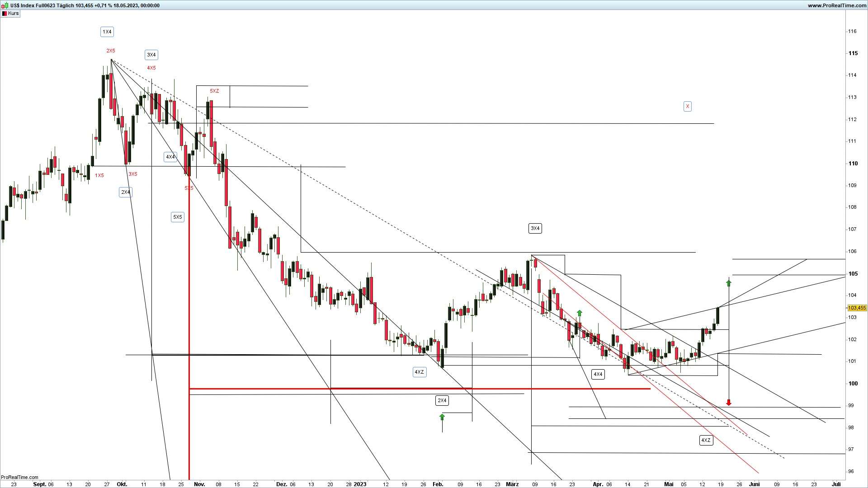Click the 110 level on price axis

pos(853,164)
